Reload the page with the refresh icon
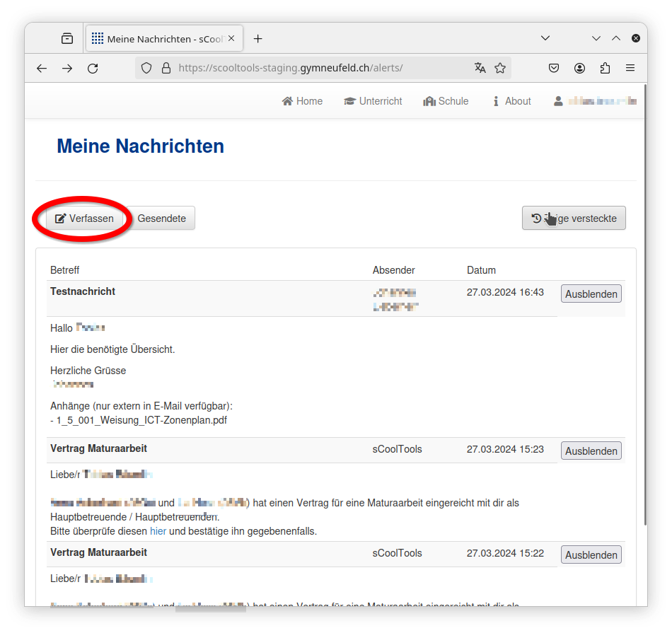The image size is (672, 633). [x=93, y=69]
